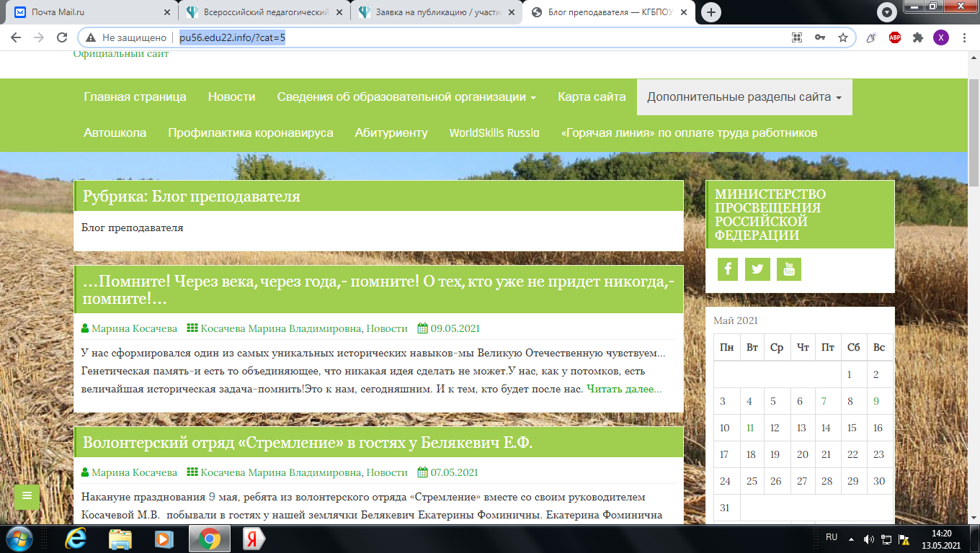Select day 11 in the May calendar

[750, 428]
